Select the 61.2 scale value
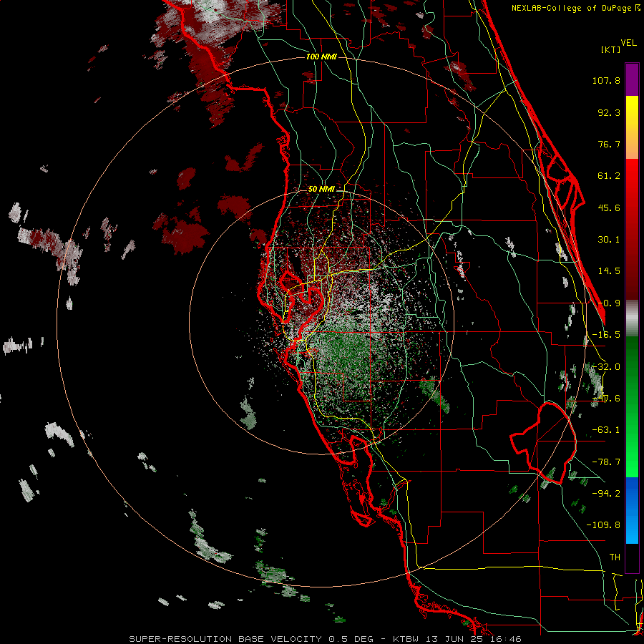This screenshot has width=644, height=644. coord(609,176)
